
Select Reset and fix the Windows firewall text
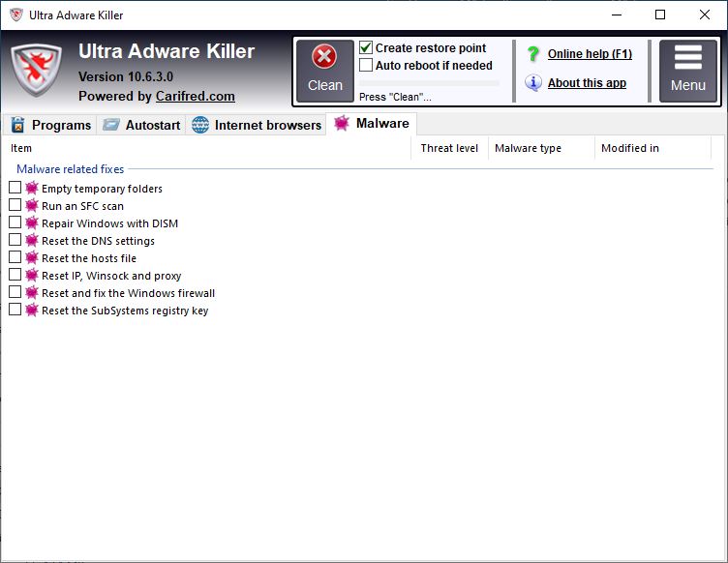pyautogui.click(x=128, y=293)
